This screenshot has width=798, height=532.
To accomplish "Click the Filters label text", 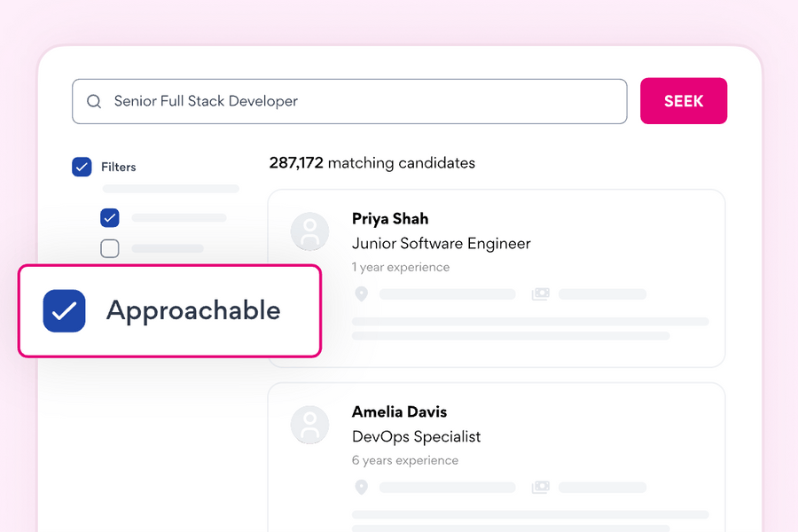I will [118, 167].
